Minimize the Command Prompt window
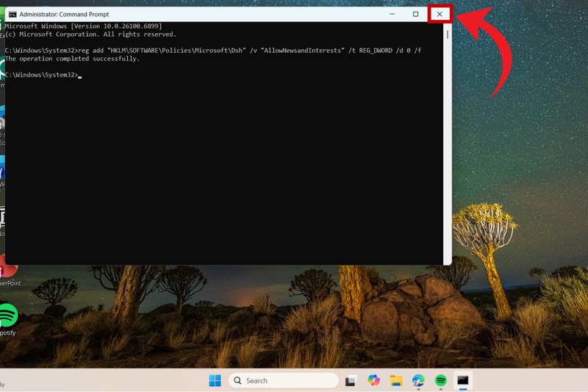The width and height of the screenshot is (588, 392). coord(392,14)
